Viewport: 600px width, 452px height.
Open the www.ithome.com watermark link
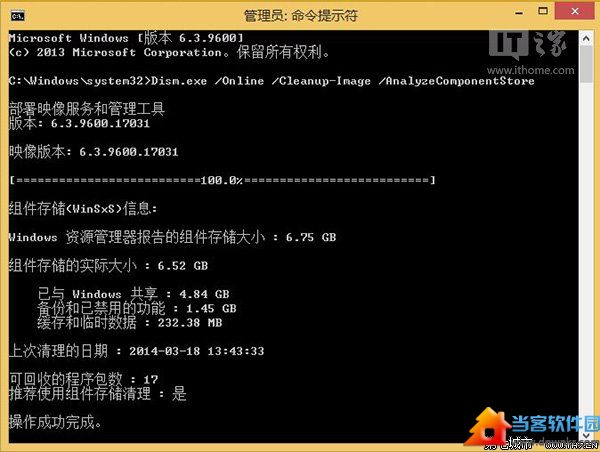[x=530, y=70]
